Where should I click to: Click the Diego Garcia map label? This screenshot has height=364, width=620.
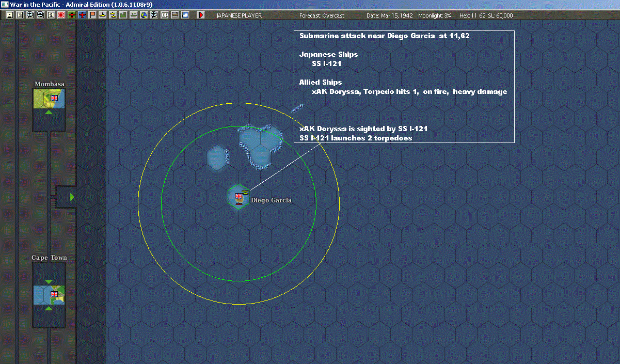coord(271,200)
